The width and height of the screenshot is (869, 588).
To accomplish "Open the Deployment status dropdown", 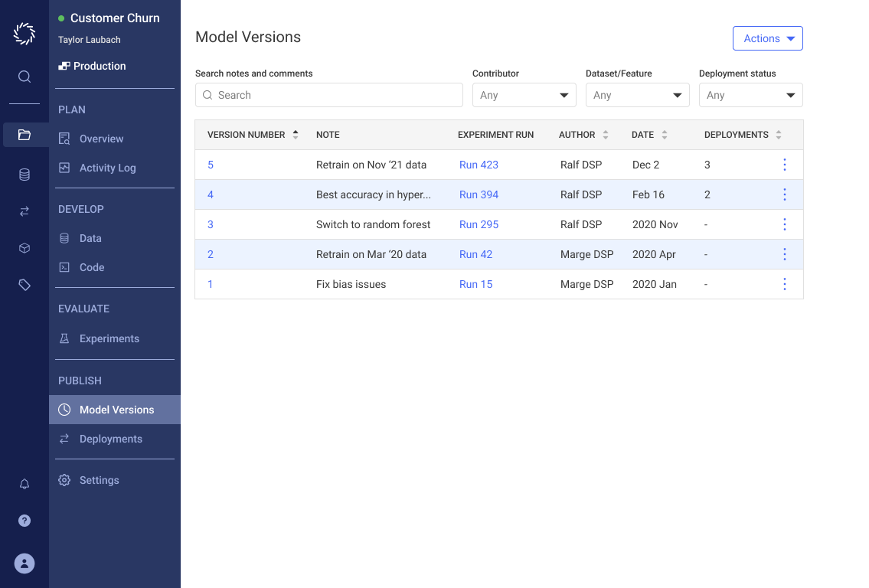I will pos(750,95).
